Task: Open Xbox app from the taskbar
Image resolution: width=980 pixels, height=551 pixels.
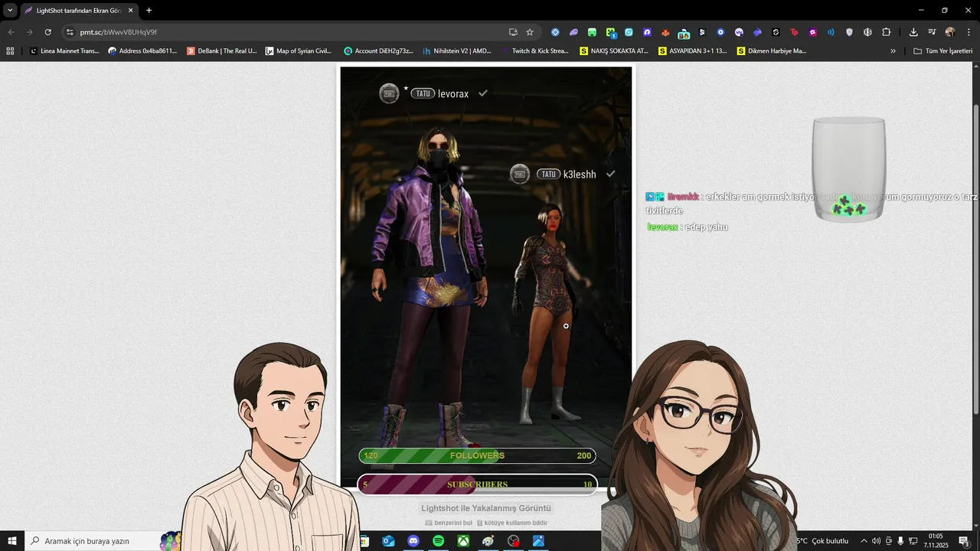Action: click(x=463, y=541)
